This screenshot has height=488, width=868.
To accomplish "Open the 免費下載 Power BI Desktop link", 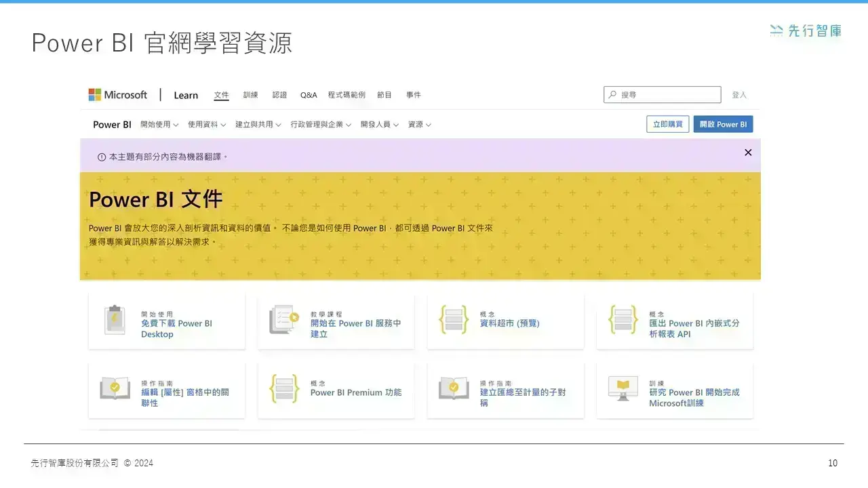I will pyautogui.click(x=176, y=329).
